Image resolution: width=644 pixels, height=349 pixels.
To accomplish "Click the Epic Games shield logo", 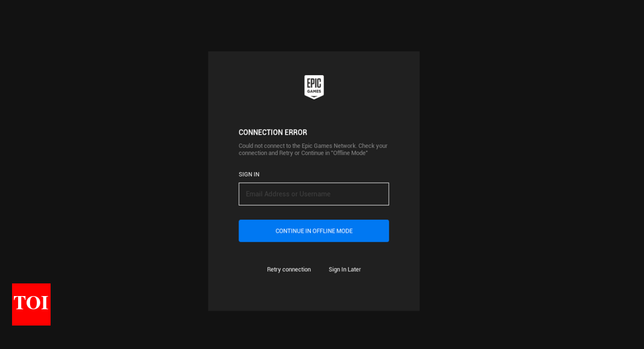I will pyautogui.click(x=314, y=87).
